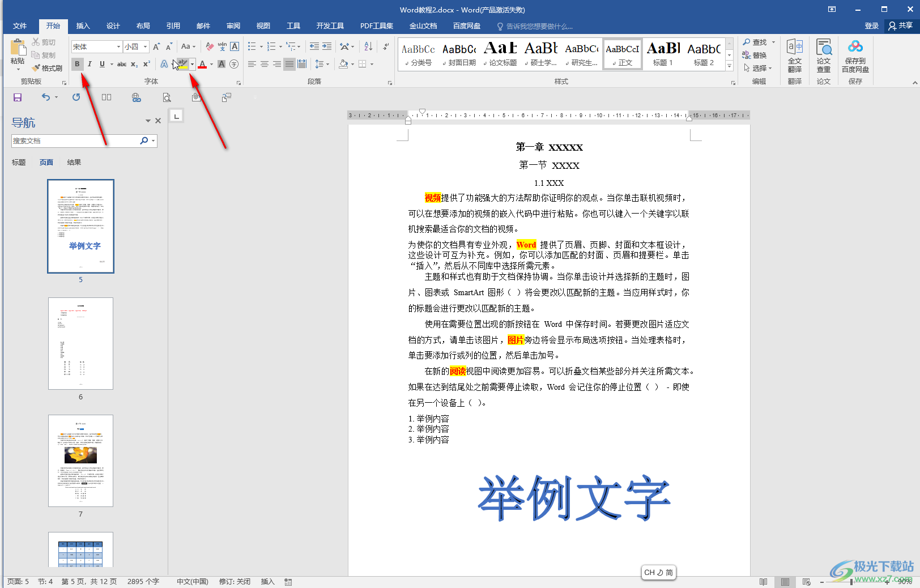Open the font size dropdown (小四)
Image resolution: width=920 pixels, height=588 pixels.
click(146, 46)
